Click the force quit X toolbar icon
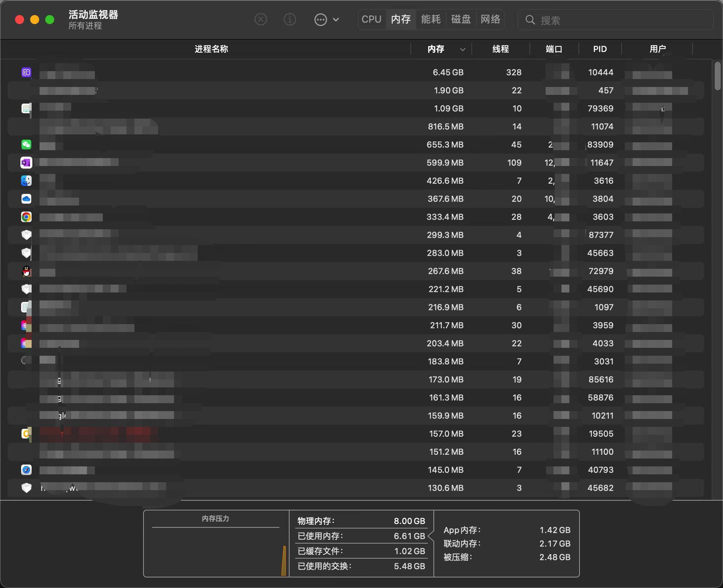The width and height of the screenshot is (723, 588). pyautogui.click(x=260, y=19)
